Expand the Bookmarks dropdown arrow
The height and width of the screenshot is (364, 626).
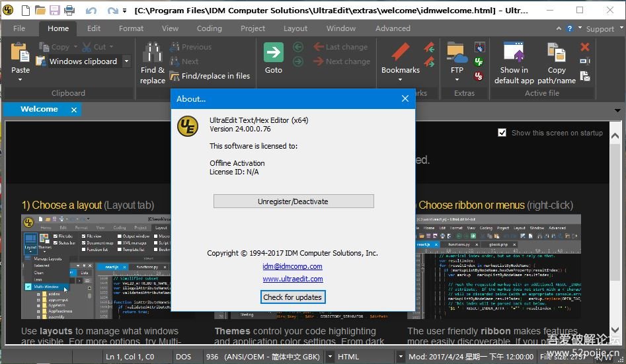[x=400, y=80]
